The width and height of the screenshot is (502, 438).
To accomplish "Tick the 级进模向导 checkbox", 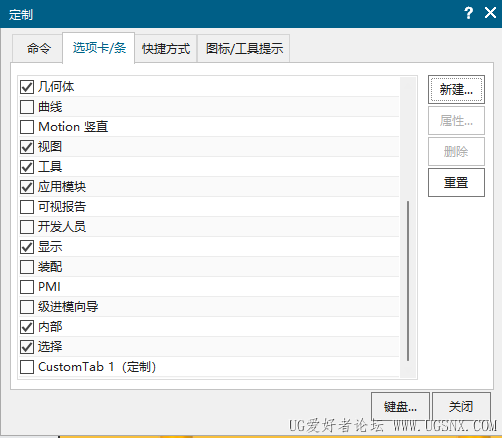I will 27,307.
